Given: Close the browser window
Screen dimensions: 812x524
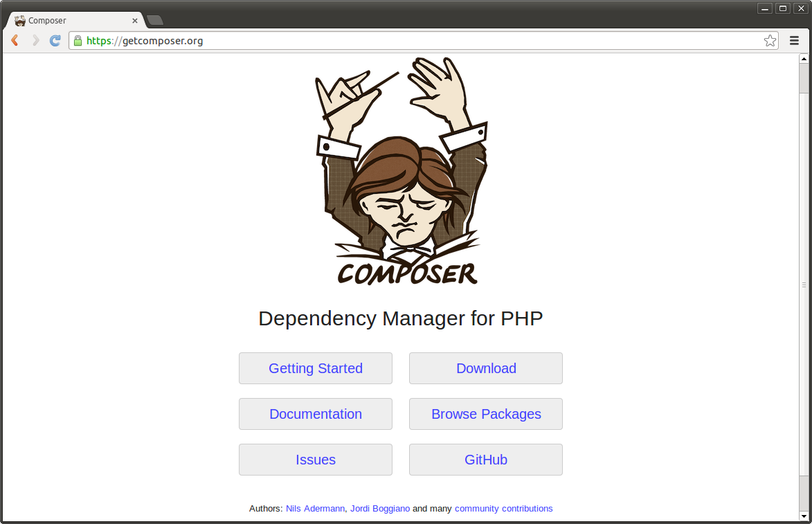Looking at the screenshot, I should (801, 8).
